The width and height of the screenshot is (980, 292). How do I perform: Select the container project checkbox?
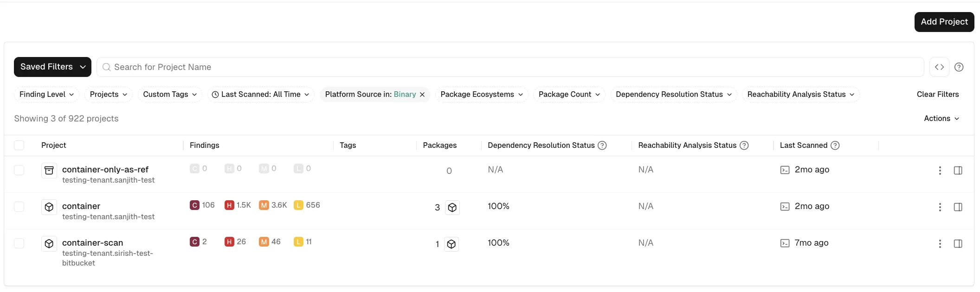[19, 207]
